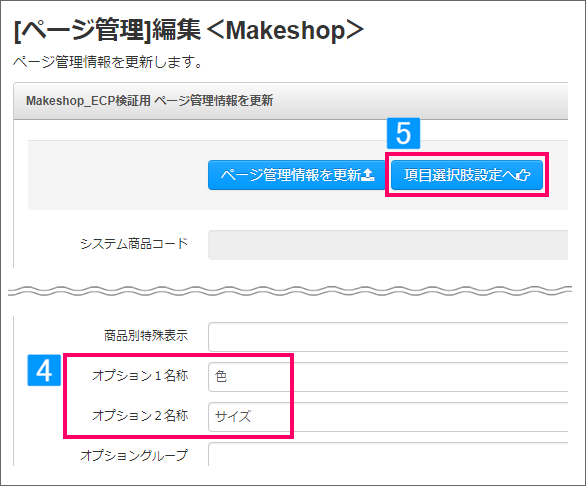This screenshot has height=486, width=586.
Task: Open 項目選択肢設定へ button
Action: coord(467,175)
